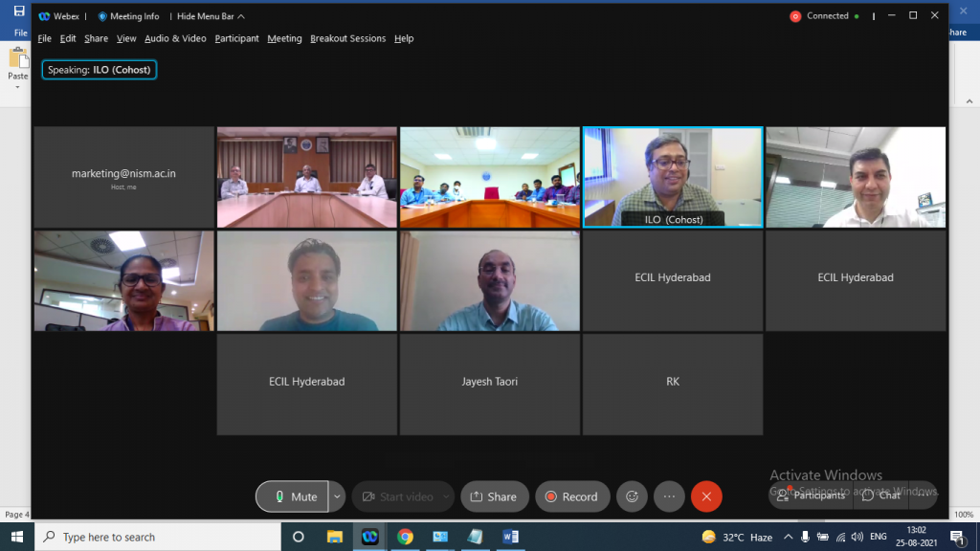980x551 pixels.
Task: Collapse menu with Hide Menu Bar
Action: [211, 16]
